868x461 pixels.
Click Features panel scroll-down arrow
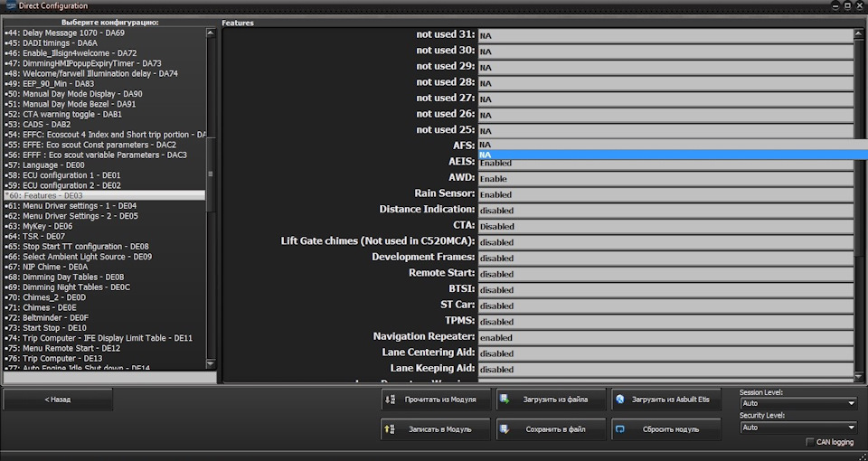coord(859,377)
